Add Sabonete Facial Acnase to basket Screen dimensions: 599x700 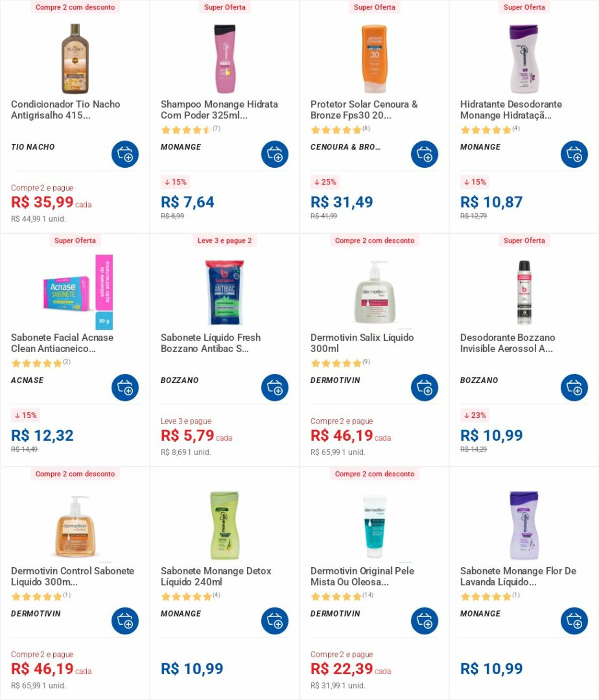pos(125,388)
